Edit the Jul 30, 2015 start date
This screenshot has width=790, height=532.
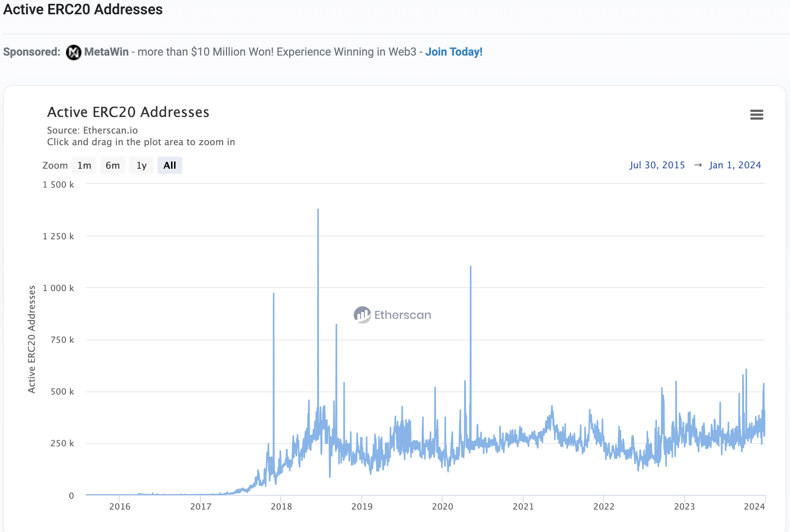click(x=657, y=165)
